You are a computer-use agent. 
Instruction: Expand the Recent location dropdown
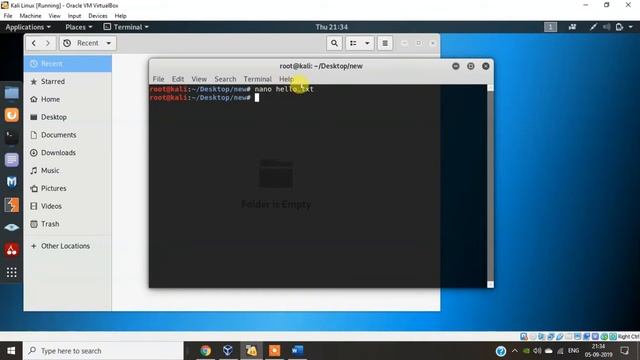[x=109, y=43]
